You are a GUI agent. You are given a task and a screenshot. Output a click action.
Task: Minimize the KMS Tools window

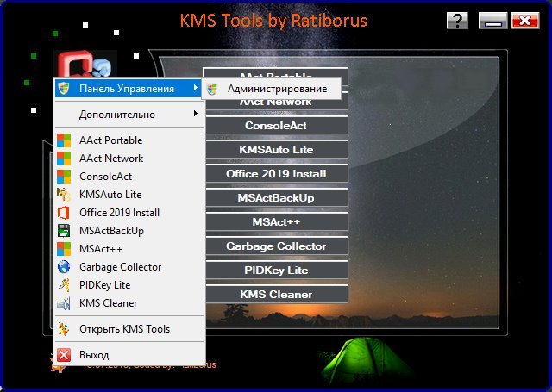[492, 21]
